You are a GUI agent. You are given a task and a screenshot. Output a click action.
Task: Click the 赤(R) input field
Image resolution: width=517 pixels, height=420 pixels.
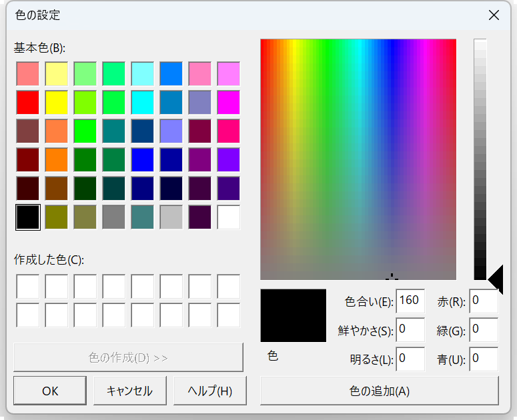(484, 301)
